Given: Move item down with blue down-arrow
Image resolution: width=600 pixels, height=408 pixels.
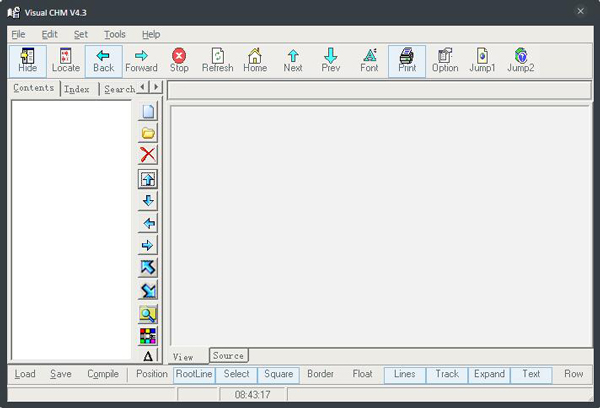Looking at the screenshot, I should pos(148,201).
